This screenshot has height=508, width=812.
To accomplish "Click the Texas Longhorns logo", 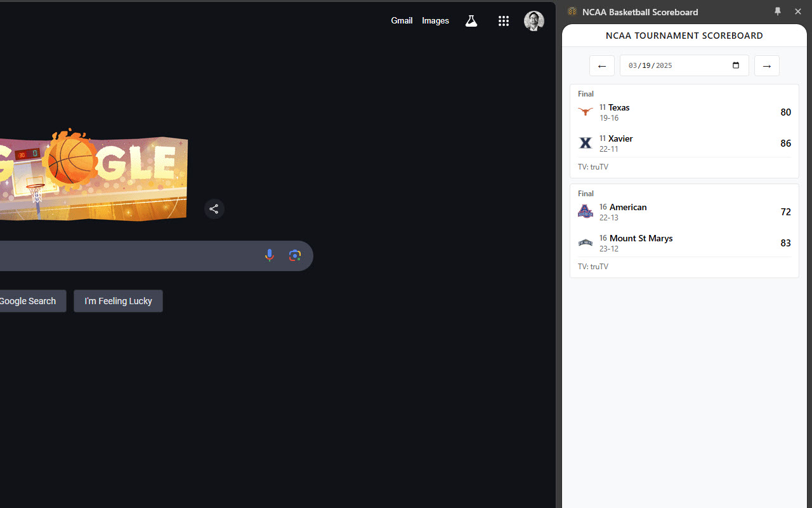I will pyautogui.click(x=586, y=112).
